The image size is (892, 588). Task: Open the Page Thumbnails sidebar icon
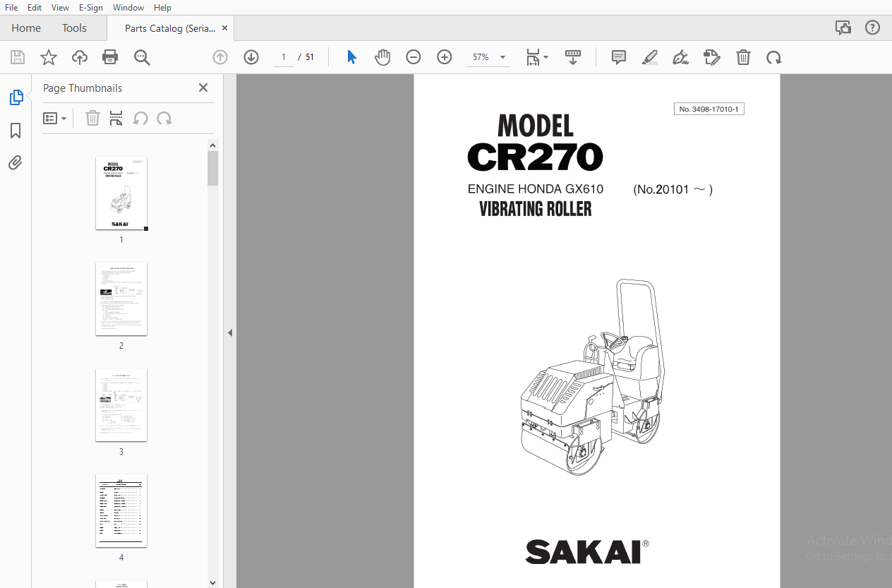click(x=16, y=97)
